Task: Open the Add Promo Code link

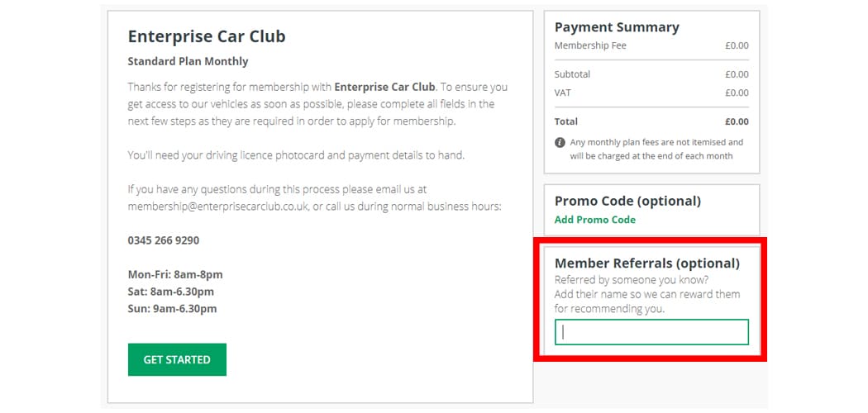Action: (x=595, y=220)
